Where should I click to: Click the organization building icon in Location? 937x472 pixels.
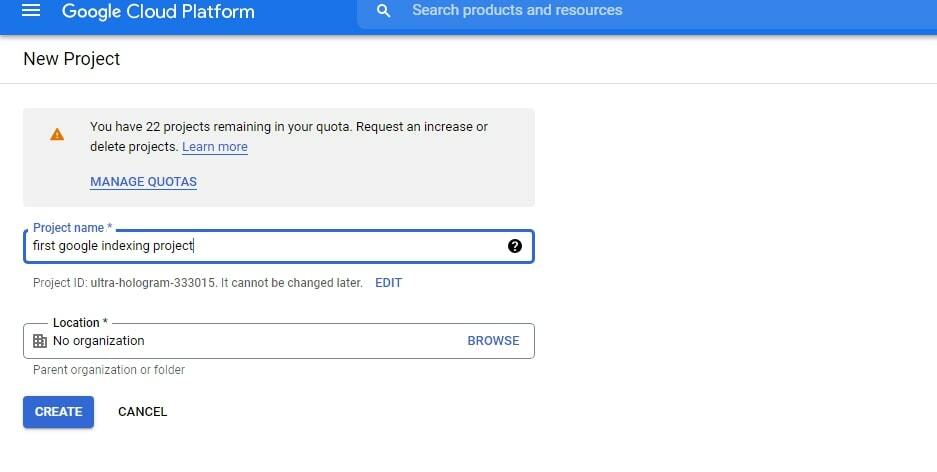[x=39, y=341]
